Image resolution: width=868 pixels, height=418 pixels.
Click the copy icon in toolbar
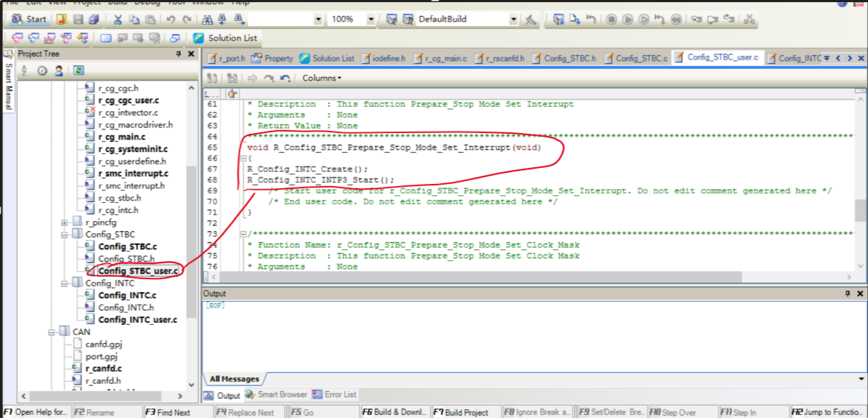coord(134,19)
